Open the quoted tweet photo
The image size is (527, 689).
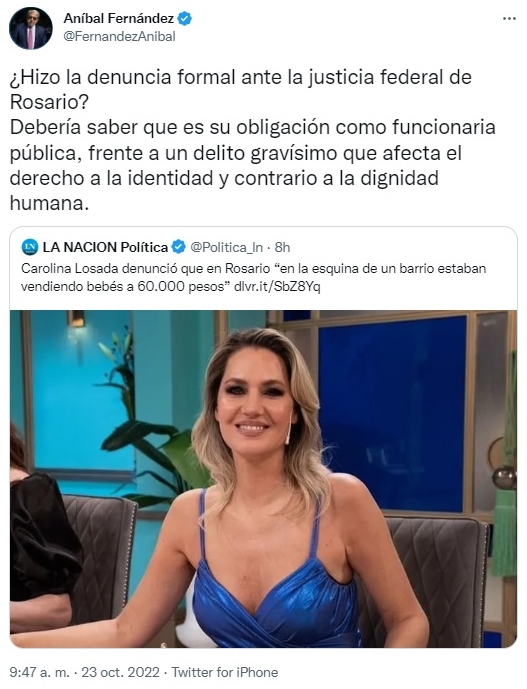point(263,479)
